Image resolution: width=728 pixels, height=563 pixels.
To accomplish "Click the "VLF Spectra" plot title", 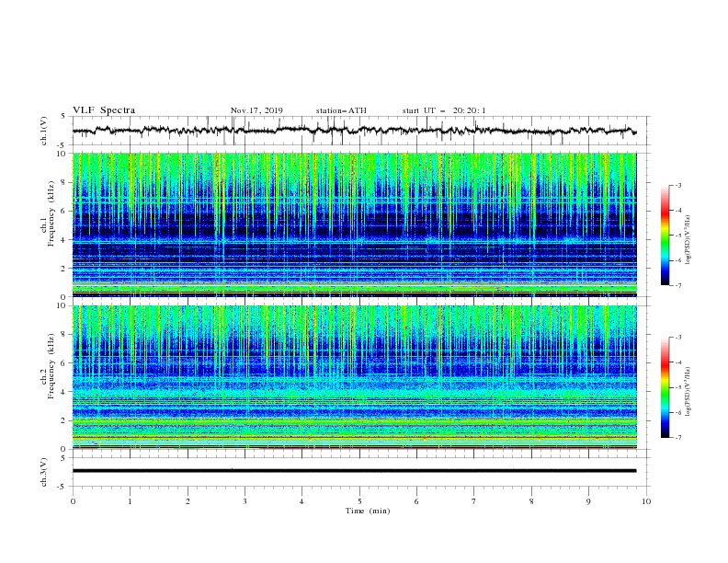I will (x=104, y=110).
